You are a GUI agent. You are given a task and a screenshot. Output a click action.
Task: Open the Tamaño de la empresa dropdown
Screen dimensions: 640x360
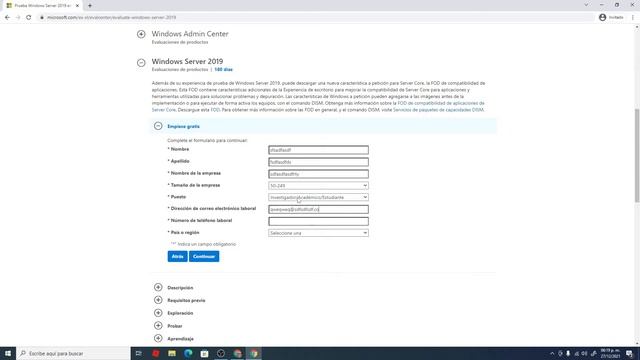(318, 186)
